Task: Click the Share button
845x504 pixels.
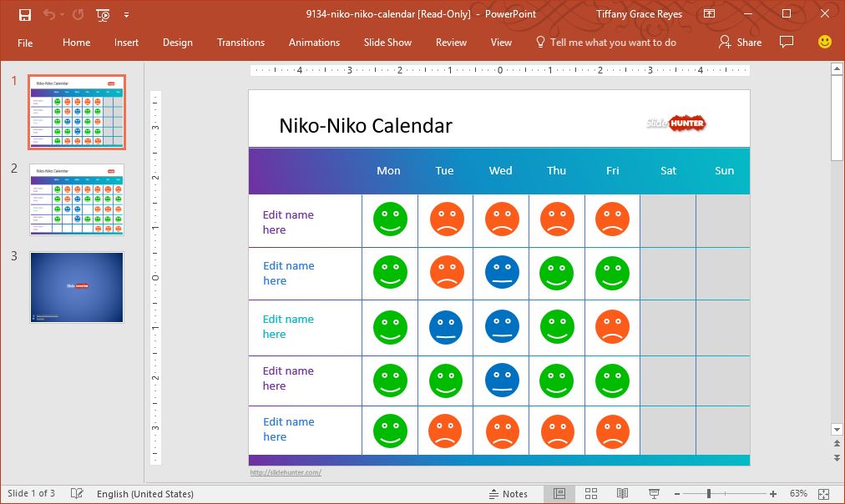Action: [x=741, y=42]
